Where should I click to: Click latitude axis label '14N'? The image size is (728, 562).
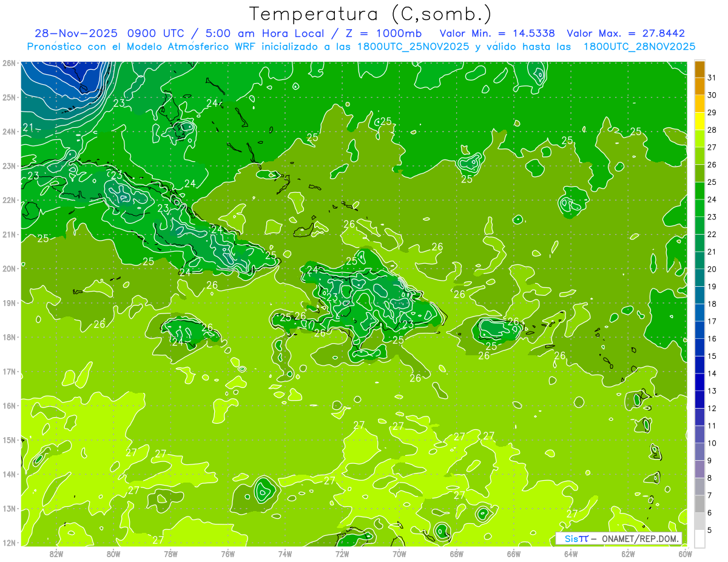coord(9,474)
